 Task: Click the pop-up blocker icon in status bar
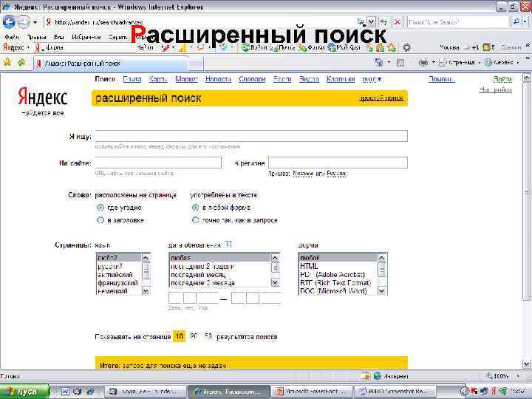point(365,376)
